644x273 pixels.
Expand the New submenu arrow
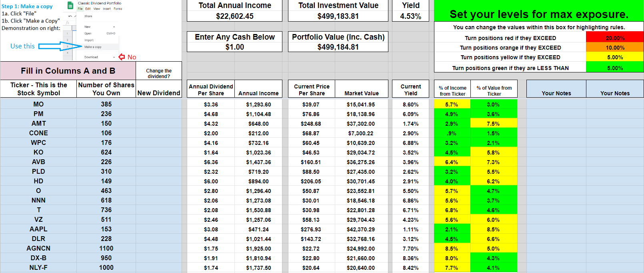coord(114,27)
